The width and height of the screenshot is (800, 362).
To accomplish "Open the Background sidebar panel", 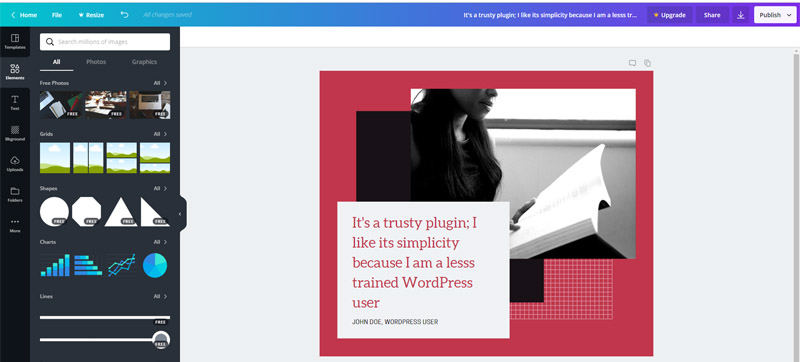I will [15, 133].
